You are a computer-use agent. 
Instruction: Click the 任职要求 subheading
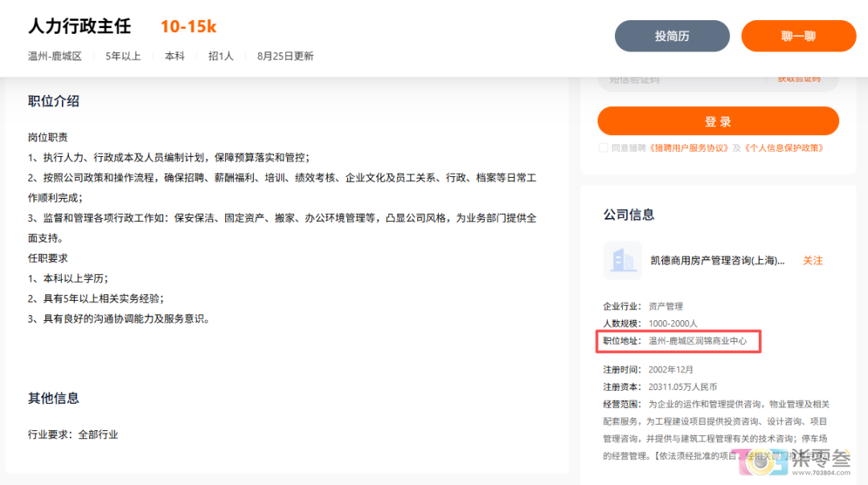pos(48,258)
